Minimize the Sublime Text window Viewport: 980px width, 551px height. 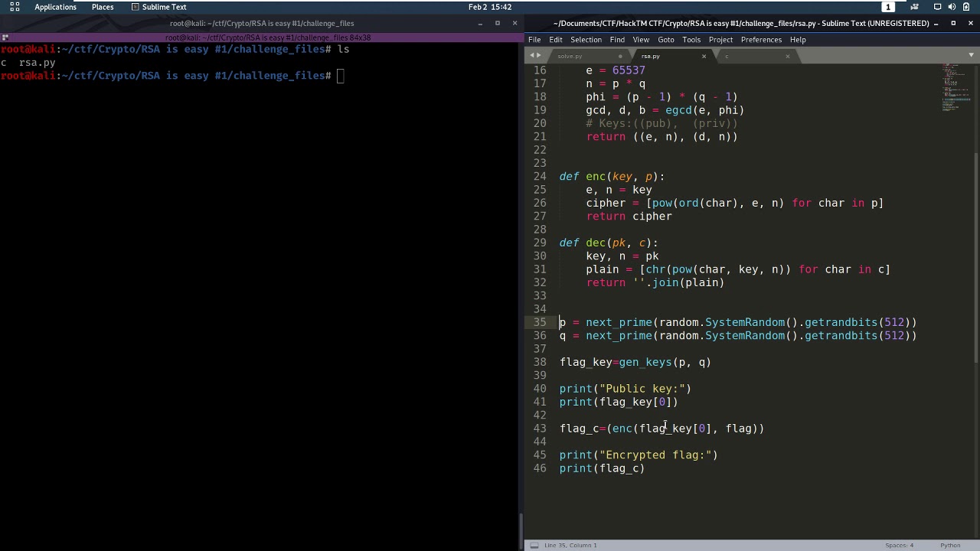[936, 23]
